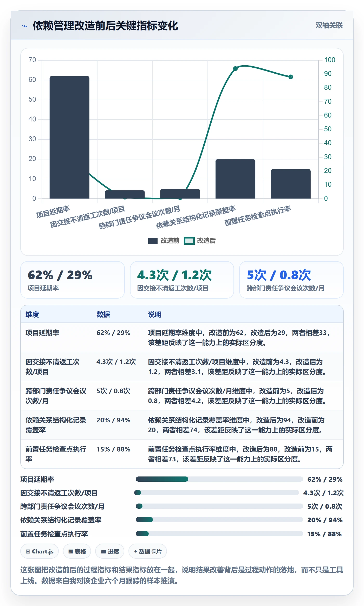Image resolution: width=364 pixels, height=606 pixels.
Task: Select the 进度 tag chip
Action: tap(110, 551)
